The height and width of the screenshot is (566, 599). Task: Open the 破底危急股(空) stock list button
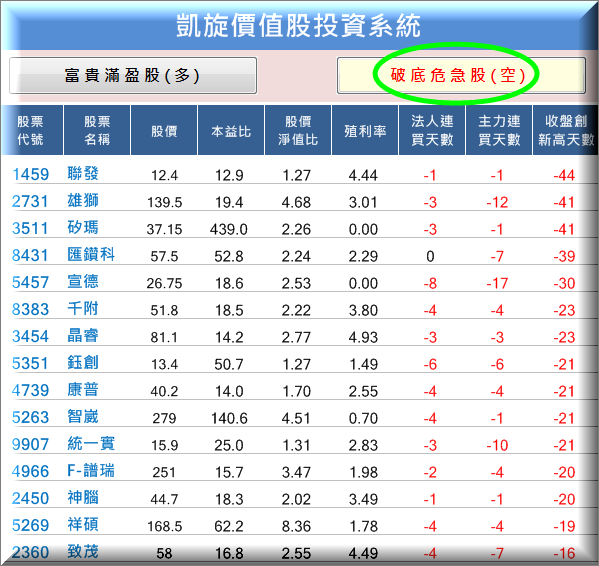coord(461,75)
